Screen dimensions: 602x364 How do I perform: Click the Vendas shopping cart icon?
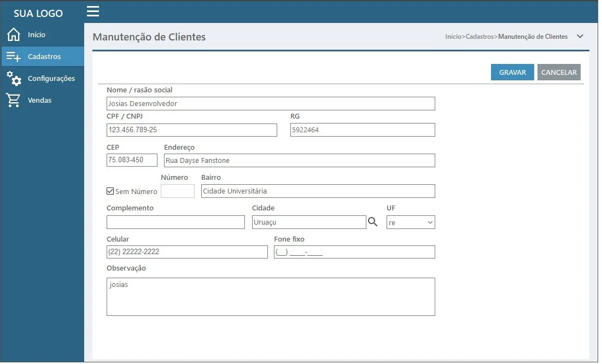pos(14,100)
